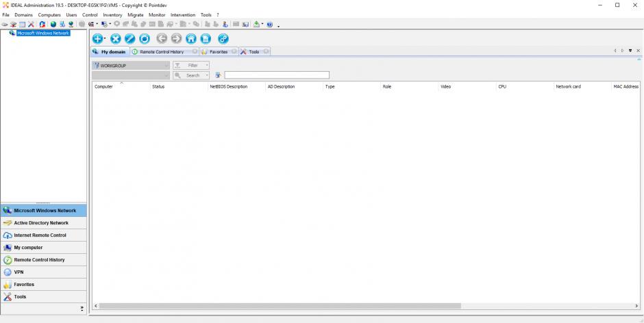644x323 pixels.
Task: Click the red-blue refresh icon in top toolbar
Action: pyautogui.click(x=42, y=24)
